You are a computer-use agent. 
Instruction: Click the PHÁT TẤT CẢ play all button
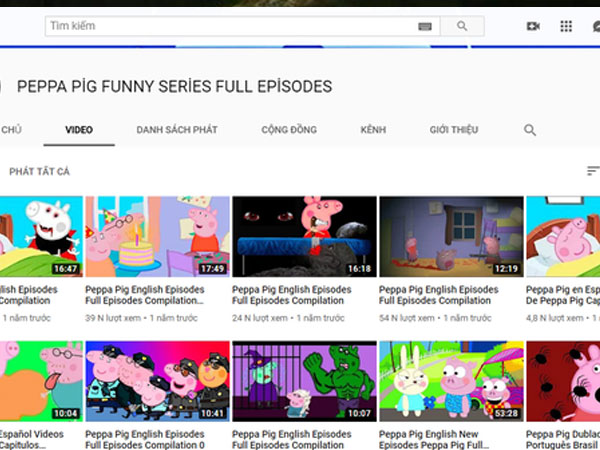[x=39, y=171]
